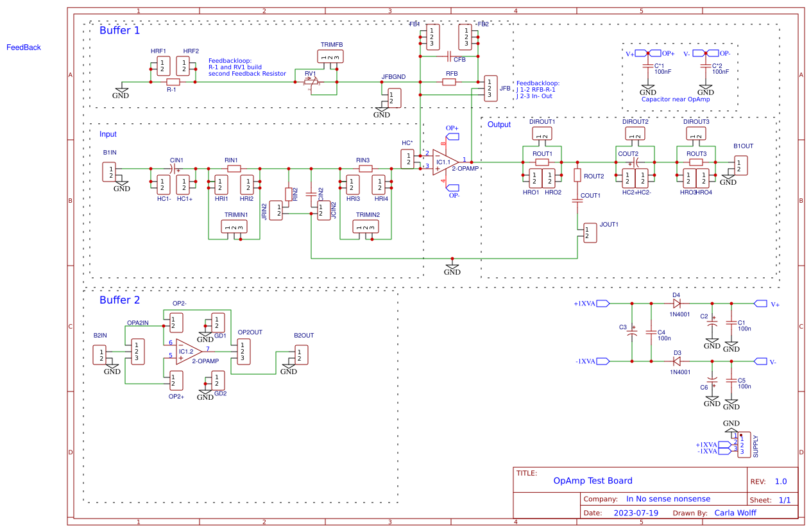Screen dimensions: 811x532
Task: Select resistor RFB
Action: click(449, 82)
